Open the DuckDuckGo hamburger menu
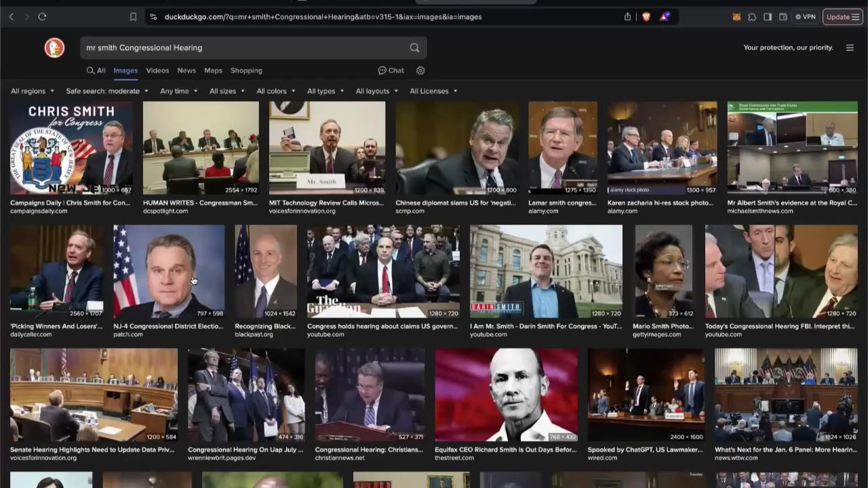Image resolution: width=868 pixels, height=488 pixels. pos(850,47)
